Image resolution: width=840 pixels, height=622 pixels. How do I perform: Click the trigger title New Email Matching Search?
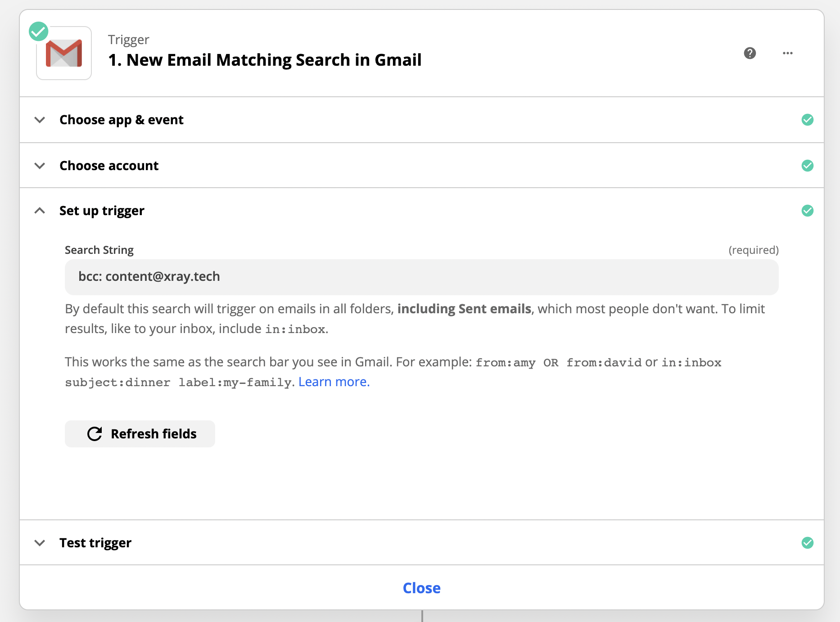pos(265,60)
